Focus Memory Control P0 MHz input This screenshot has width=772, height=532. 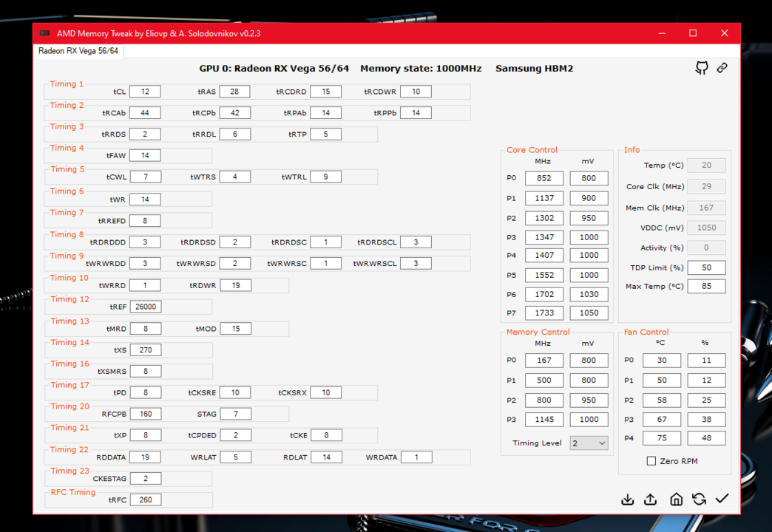544,361
